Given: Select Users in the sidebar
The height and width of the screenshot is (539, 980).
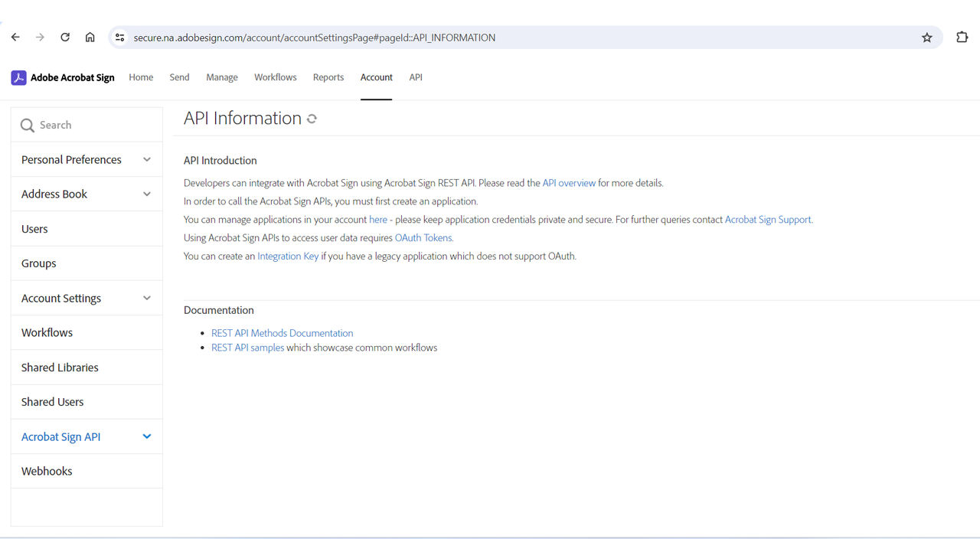Looking at the screenshot, I should pyautogui.click(x=87, y=229).
